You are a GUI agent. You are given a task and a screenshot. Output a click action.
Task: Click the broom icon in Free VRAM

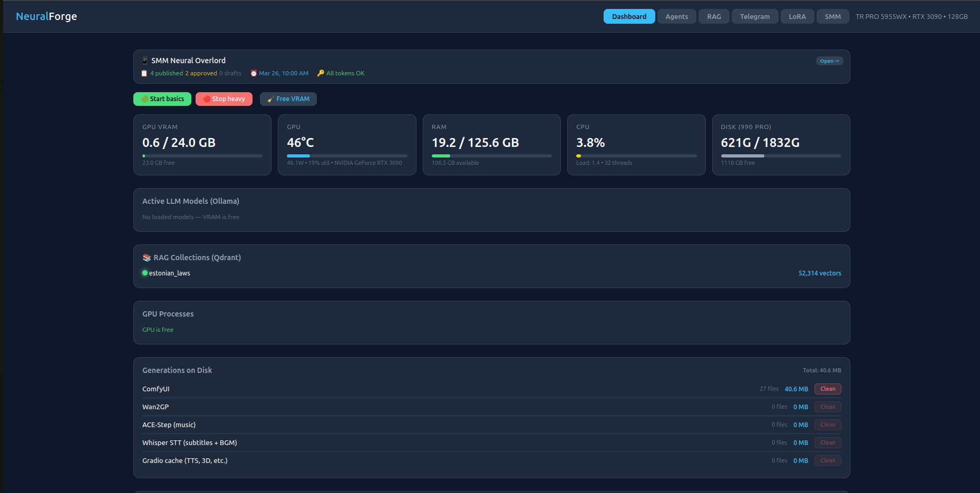point(270,99)
